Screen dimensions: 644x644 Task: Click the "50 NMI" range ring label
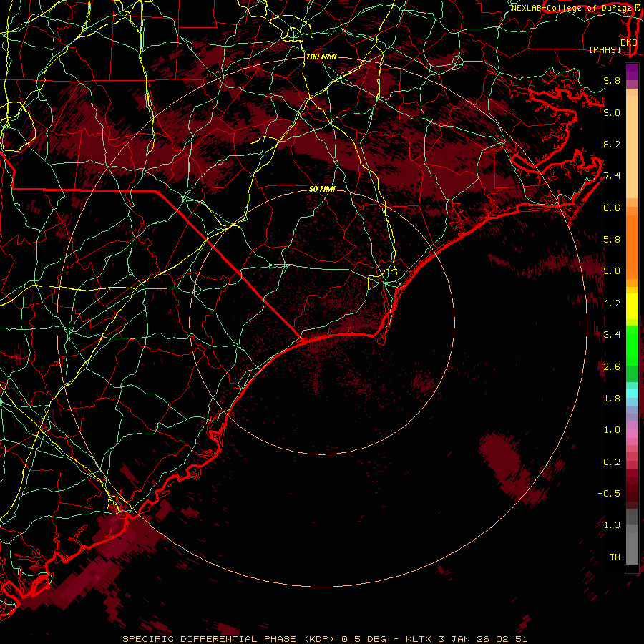coord(322,189)
